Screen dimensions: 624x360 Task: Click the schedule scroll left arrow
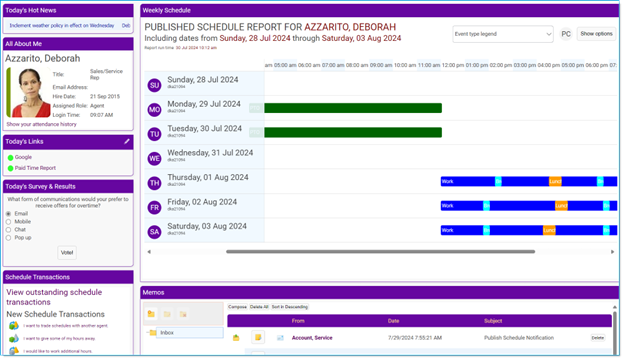149,252
